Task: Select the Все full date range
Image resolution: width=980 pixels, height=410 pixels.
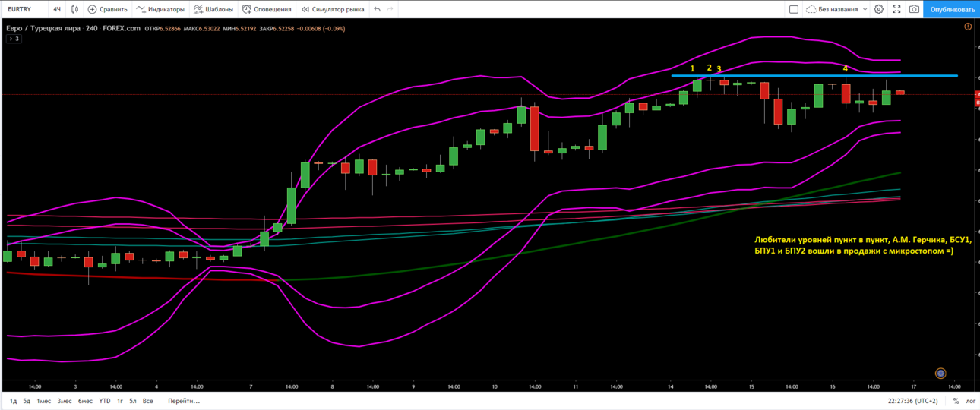Action: click(148, 401)
